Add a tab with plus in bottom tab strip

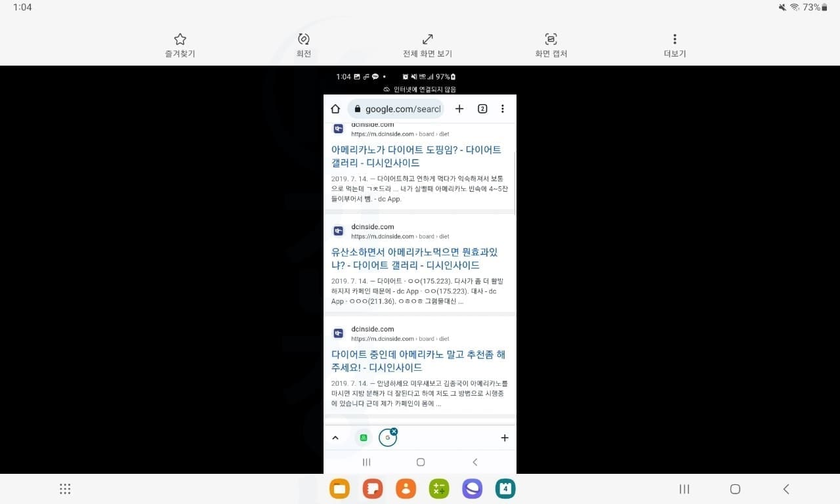click(505, 438)
